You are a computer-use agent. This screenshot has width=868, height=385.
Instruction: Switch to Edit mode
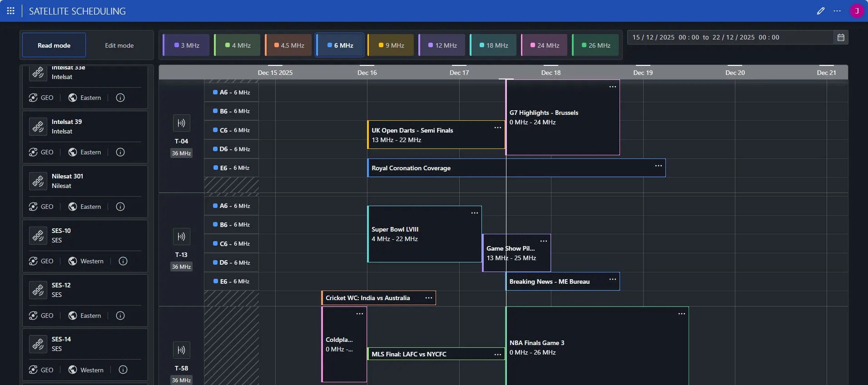point(119,45)
